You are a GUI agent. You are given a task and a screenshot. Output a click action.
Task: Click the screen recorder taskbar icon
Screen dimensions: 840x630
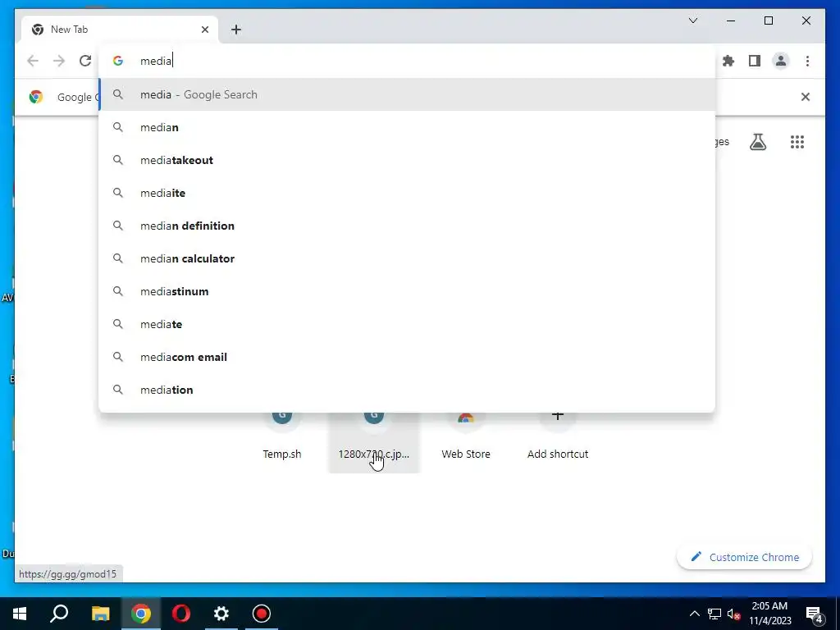[x=262, y=614]
